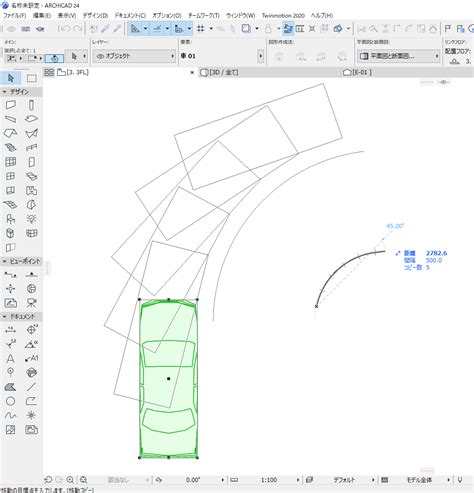Open the layer dropdown showing オブジェクト
This screenshot has width=474, height=493.
point(134,56)
